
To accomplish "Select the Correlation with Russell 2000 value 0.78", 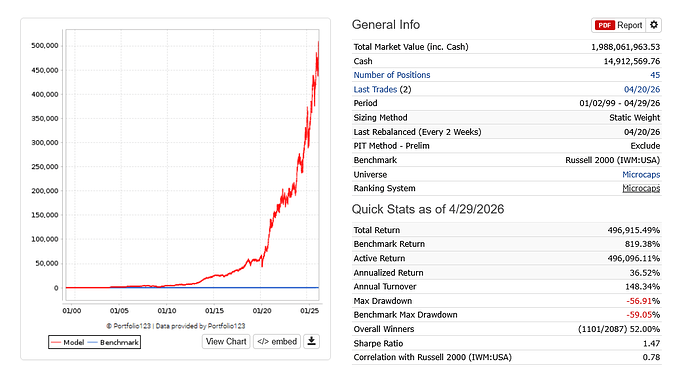I will click(x=651, y=357).
